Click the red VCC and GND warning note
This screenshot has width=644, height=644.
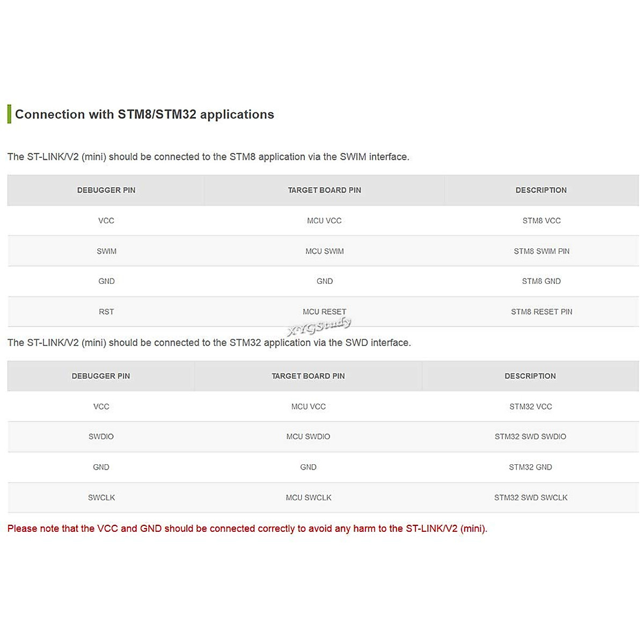point(247,529)
